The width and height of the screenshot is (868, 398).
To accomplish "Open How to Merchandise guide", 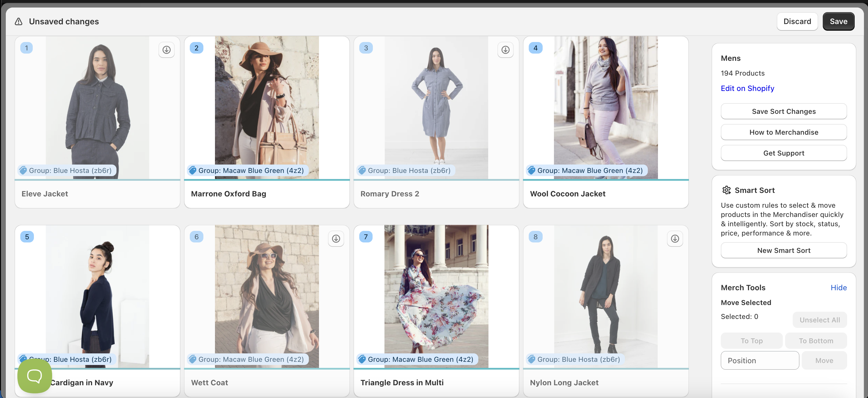I will point(783,132).
